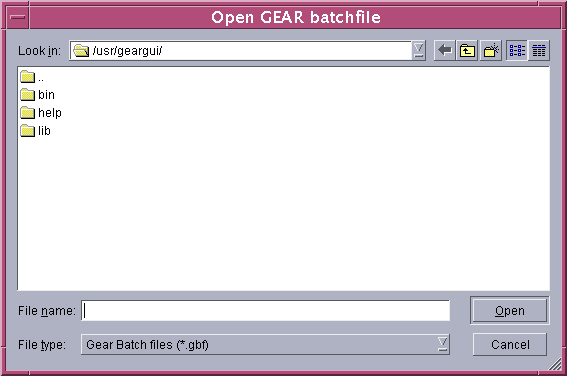Viewport: 567px width, 376px height.
Task: Open the window menu button in the title bar
Action: tap(17, 17)
